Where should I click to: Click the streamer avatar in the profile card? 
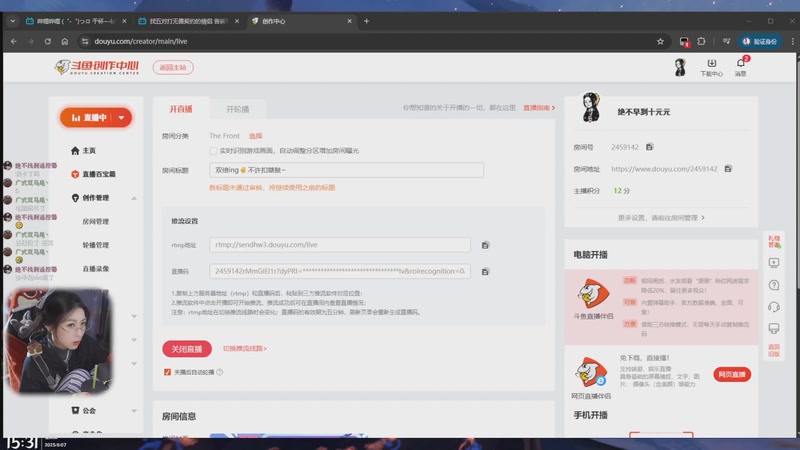tap(591, 107)
